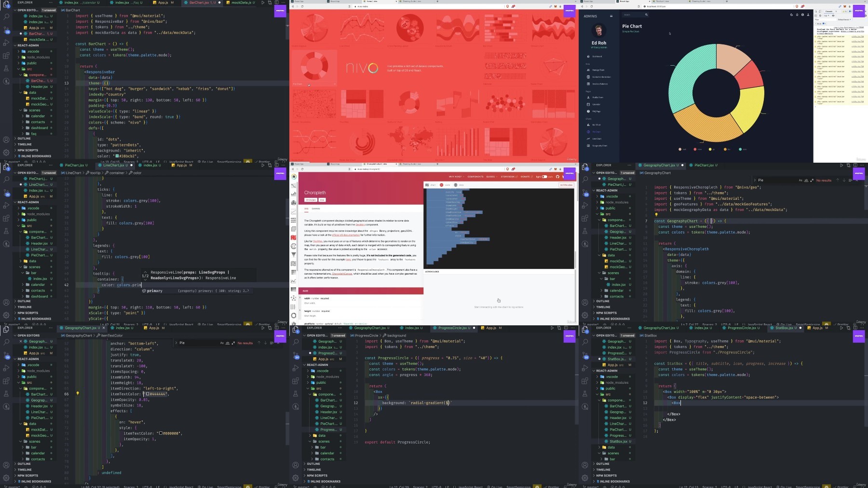Toggle dark mode moon icon in dashboard topbar

(x=791, y=15)
